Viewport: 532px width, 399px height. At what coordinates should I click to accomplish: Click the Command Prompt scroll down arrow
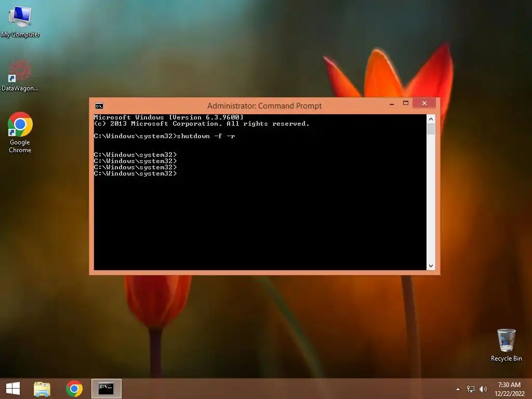coord(431,266)
